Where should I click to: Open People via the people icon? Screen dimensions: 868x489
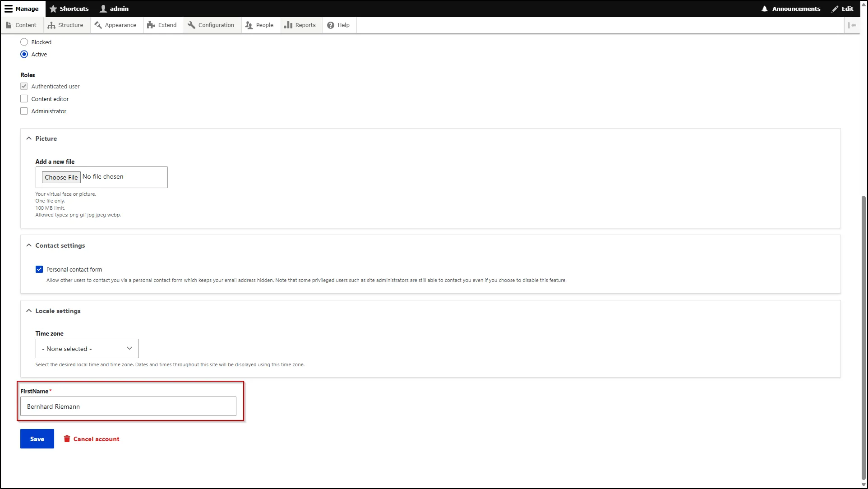(x=249, y=25)
